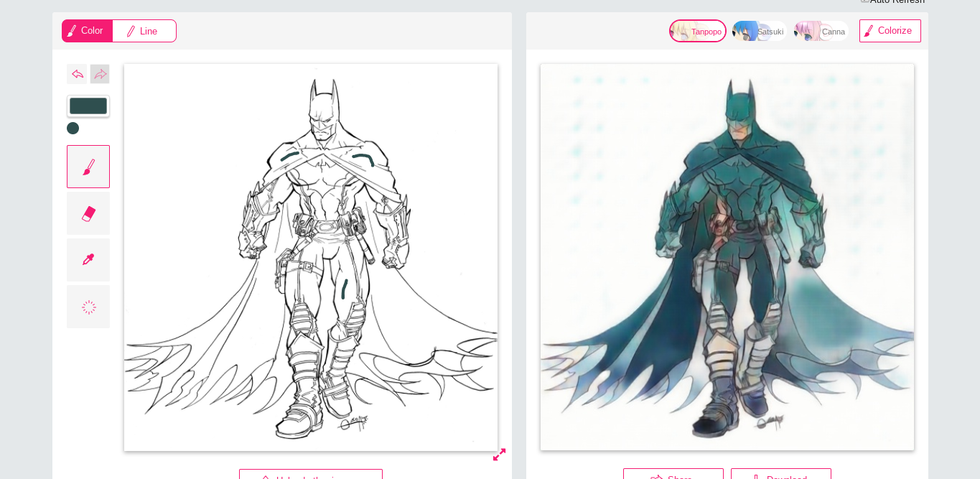Click the recent dark teal color dot
Screen dimensions: 980x479
click(73, 128)
